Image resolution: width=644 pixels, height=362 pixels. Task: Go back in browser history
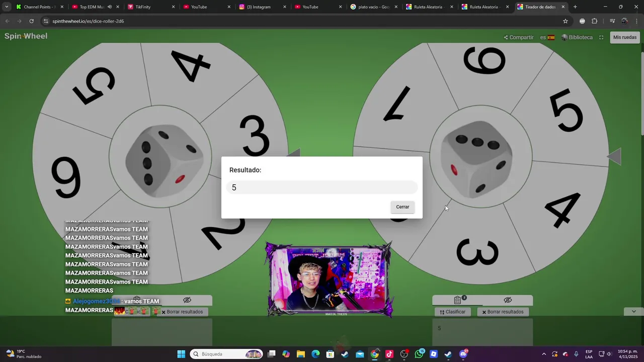coord(7,21)
